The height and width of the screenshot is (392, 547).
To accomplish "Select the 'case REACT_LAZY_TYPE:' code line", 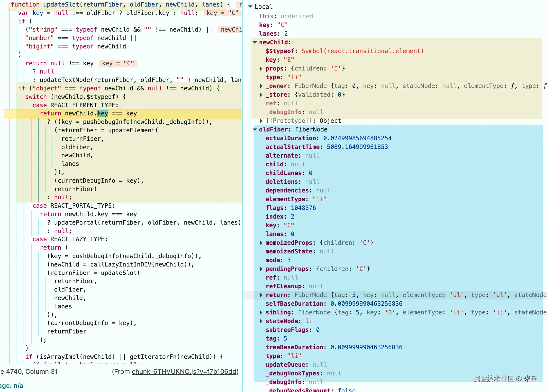I will pyautogui.click(x=70, y=239).
